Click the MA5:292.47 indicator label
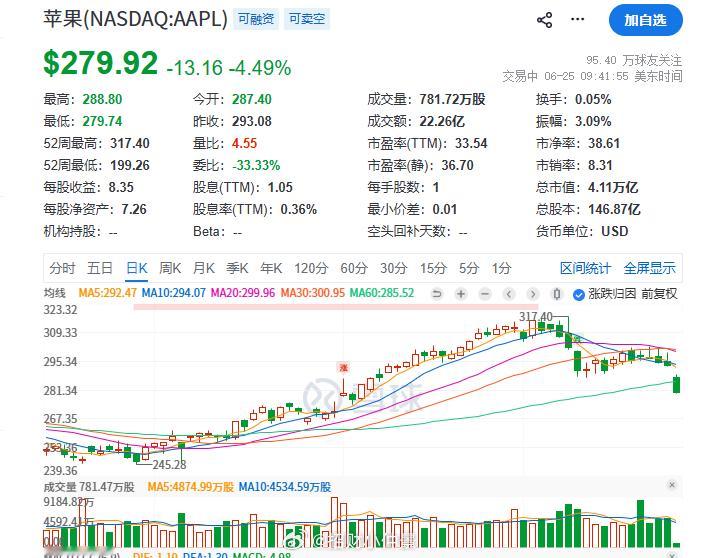The height and width of the screenshot is (558, 702). click(107, 293)
